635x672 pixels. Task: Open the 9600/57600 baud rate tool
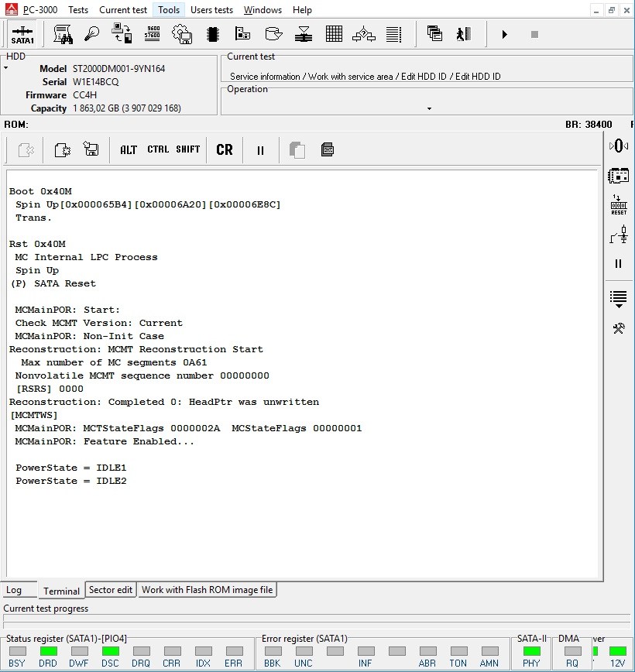click(x=153, y=34)
